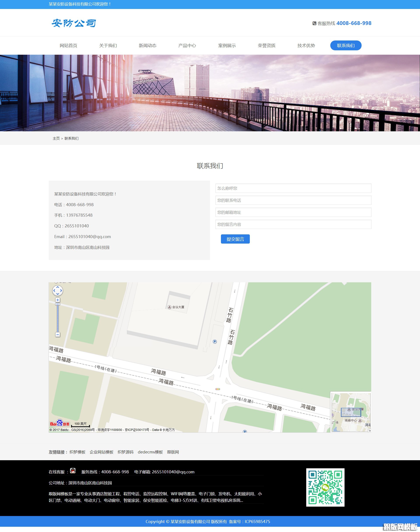Click the QQ penguin icon next to 在线客服
Viewport: 420px width, 532px height.
point(73,471)
